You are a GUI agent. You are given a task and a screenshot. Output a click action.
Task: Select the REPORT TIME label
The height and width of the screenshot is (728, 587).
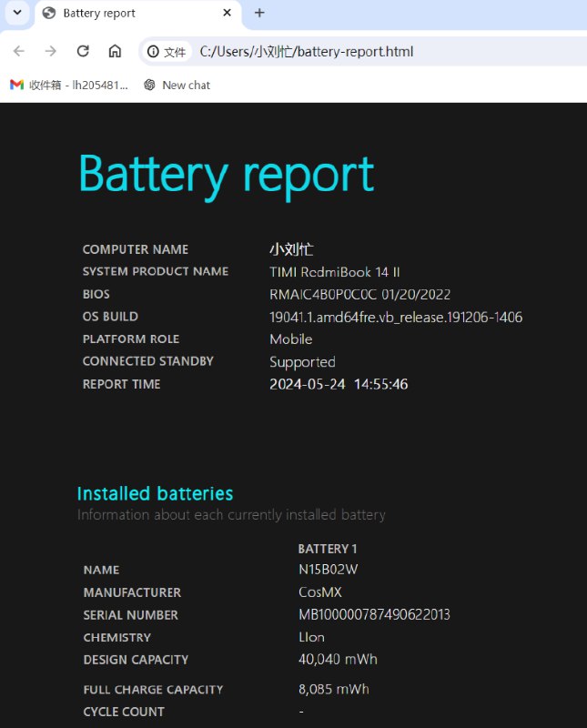(x=122, y=384)
